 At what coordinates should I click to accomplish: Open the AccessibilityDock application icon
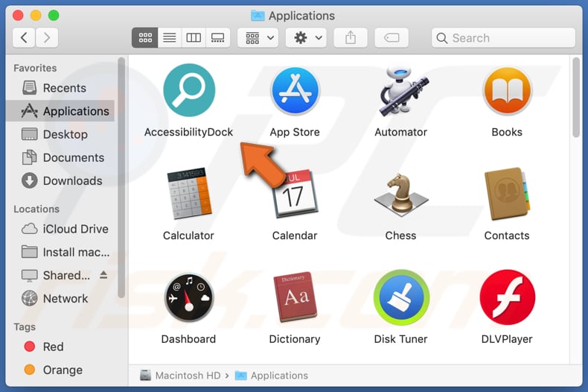(x=188, y=91)
